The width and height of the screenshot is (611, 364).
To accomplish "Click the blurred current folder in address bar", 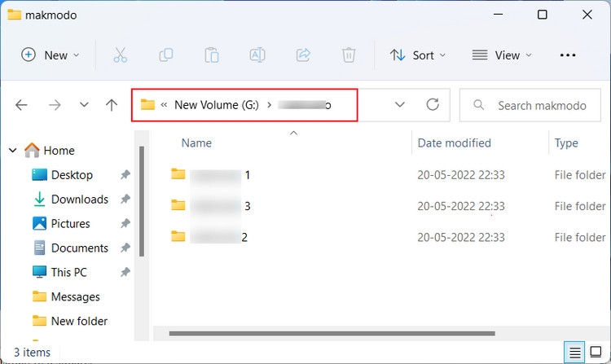I will (x=305, y=105).
